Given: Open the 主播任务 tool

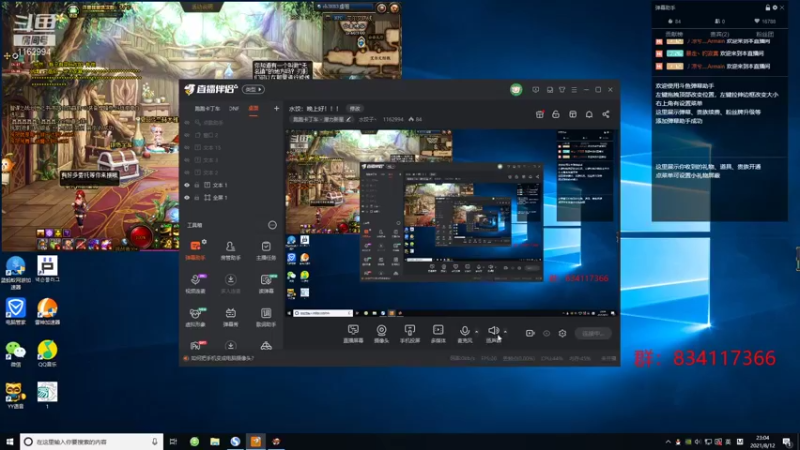Looking at the screenshot, I should coord(266,250).
